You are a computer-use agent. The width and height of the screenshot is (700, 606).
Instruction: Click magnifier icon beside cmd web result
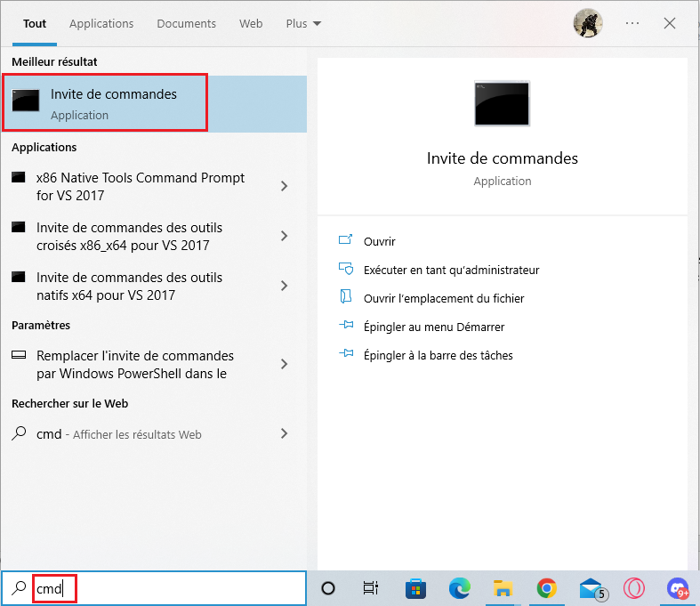pyautogui.click(x=19, y=433)
